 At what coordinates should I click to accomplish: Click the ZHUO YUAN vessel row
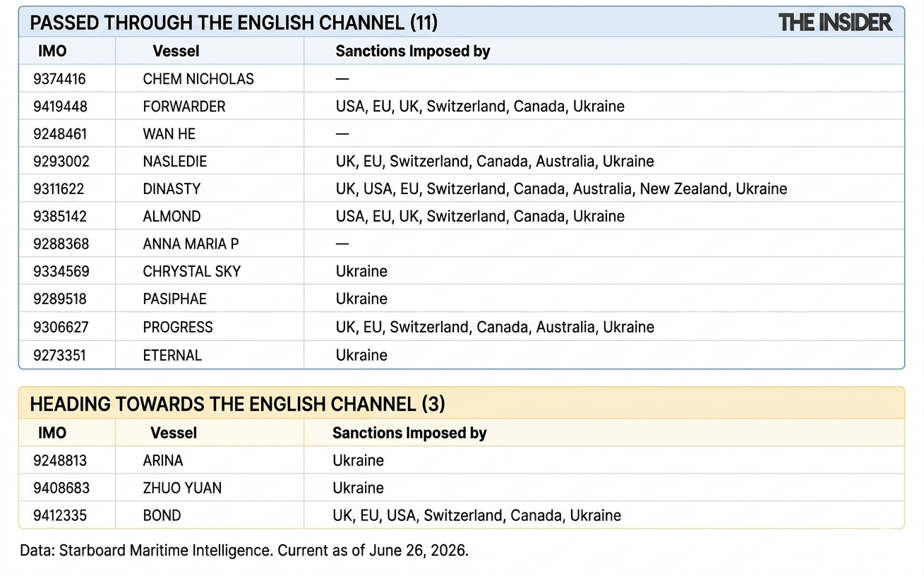click(x=462, y=488)
